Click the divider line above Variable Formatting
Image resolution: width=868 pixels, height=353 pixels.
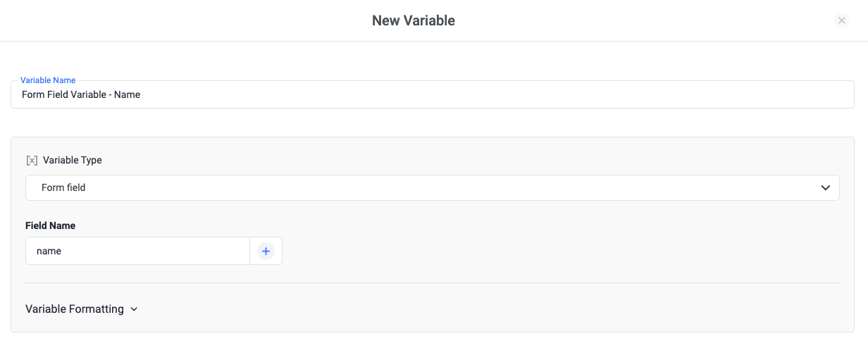433,283
